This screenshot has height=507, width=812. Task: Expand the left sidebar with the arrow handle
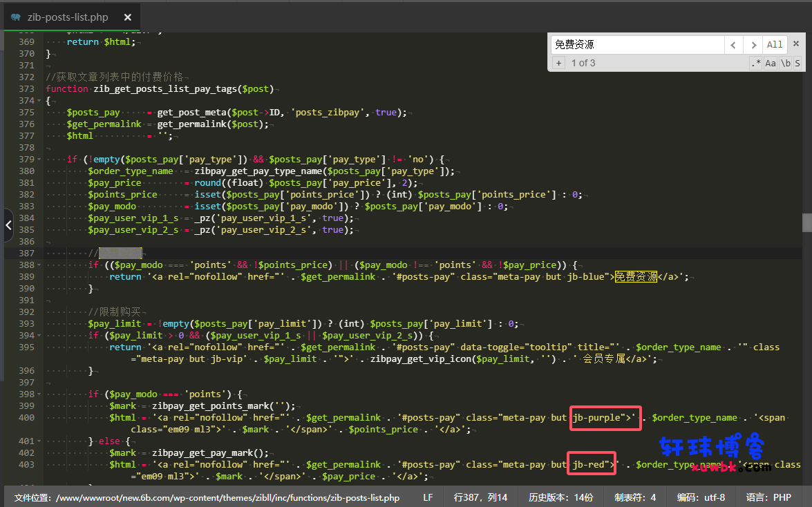8,225
